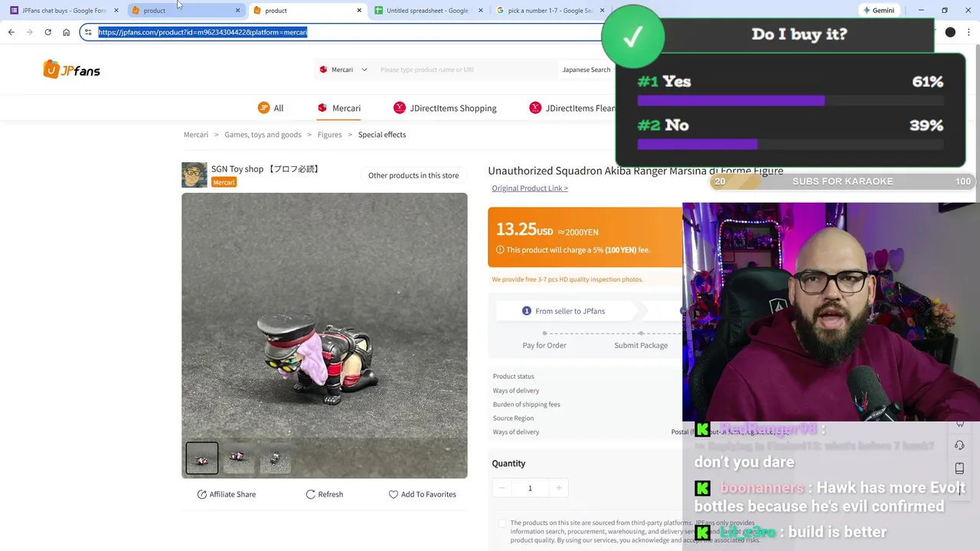
Task: Switch to the Untitled spreadsheet tab
Action: click(x=427, y=10)
